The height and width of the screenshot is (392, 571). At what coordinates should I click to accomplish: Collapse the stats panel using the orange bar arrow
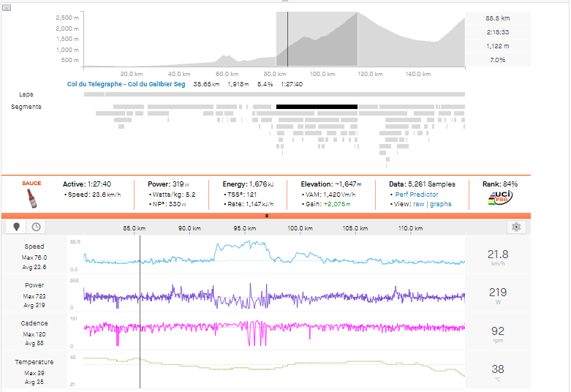click(x=267, y=216)
